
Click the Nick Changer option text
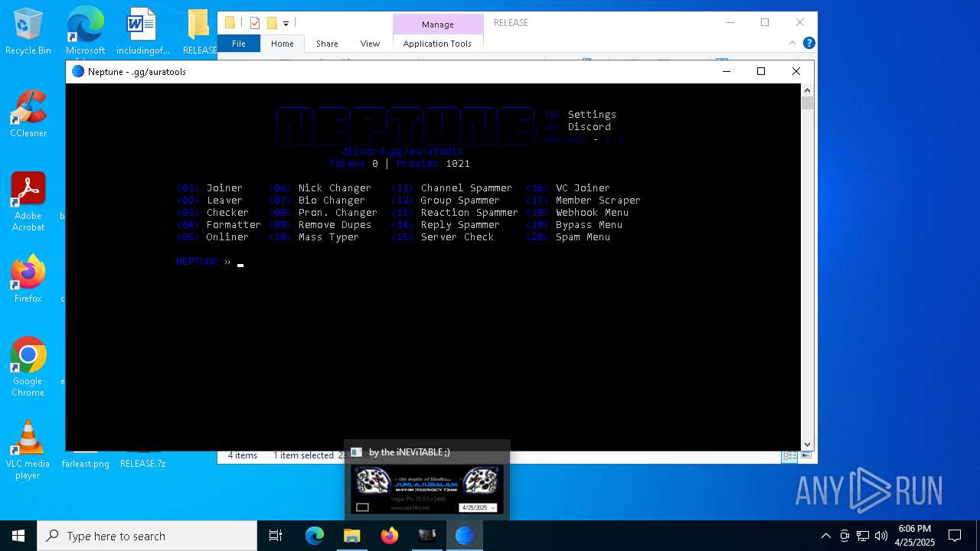coord(335,187)
